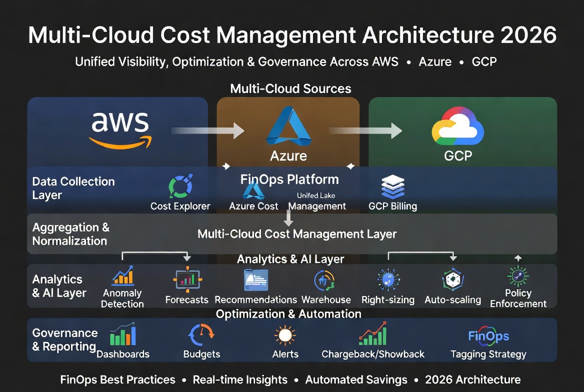Click the Multi-Cloud Sources heading
Viewport: 584px width, 392px height.
click(290, 88)
